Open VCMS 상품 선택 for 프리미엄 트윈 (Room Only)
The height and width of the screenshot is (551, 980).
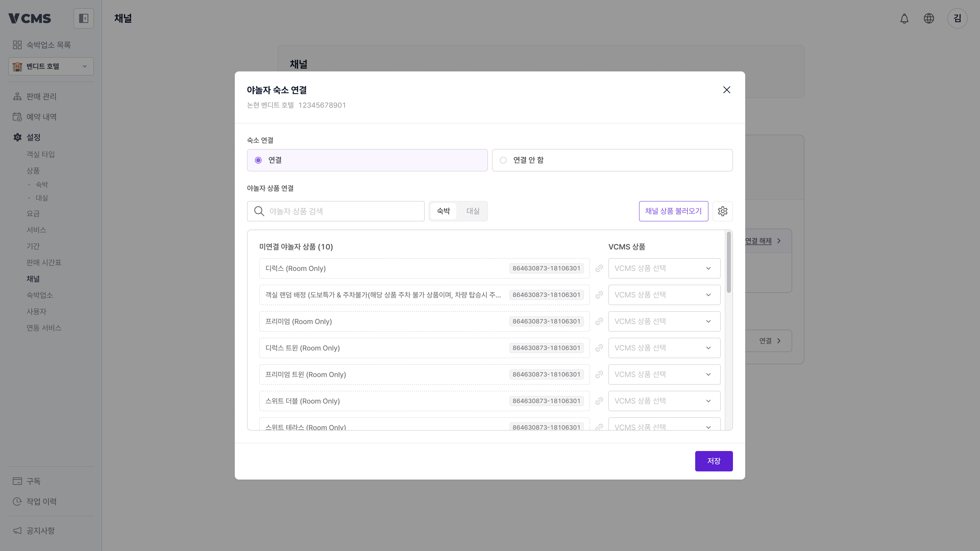(x=664, y=374)
